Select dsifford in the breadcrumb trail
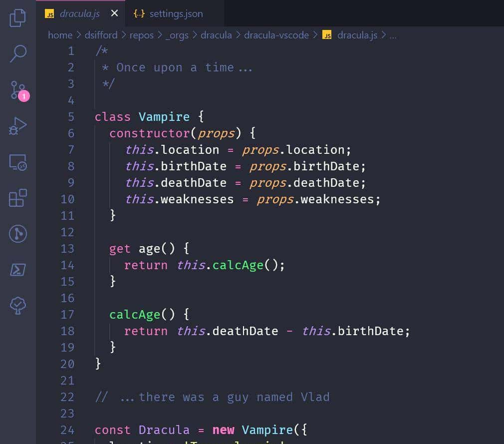 pyautogui.click(x=101, y=35)
